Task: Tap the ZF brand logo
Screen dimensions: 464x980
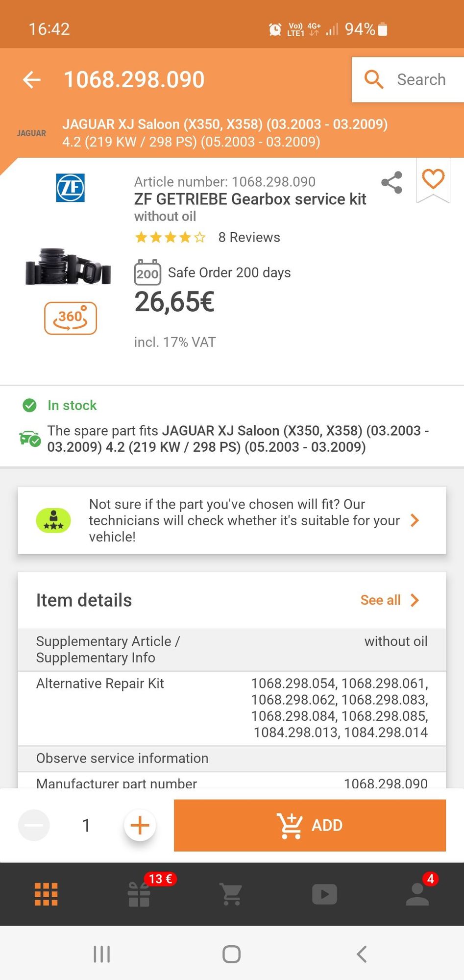Action: (x=70, y=188)
